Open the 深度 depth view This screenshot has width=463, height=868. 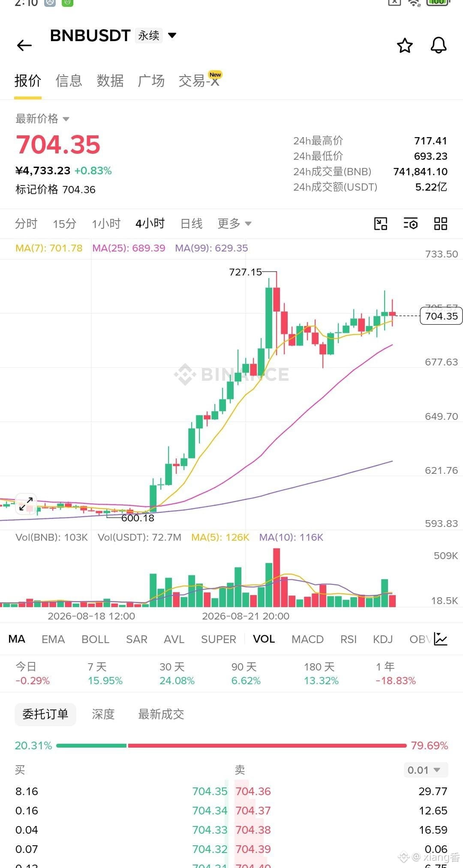coord(103,714)
